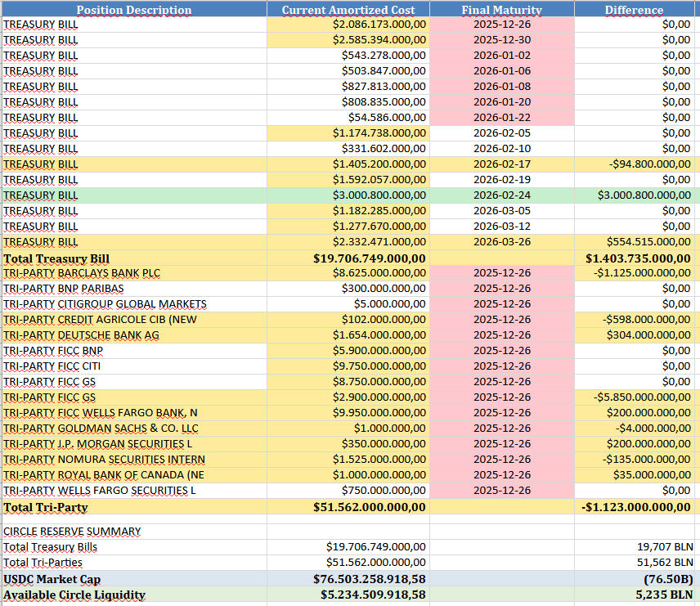Click the $1.592.057.000,00 cost cell

tap(348, 180)
